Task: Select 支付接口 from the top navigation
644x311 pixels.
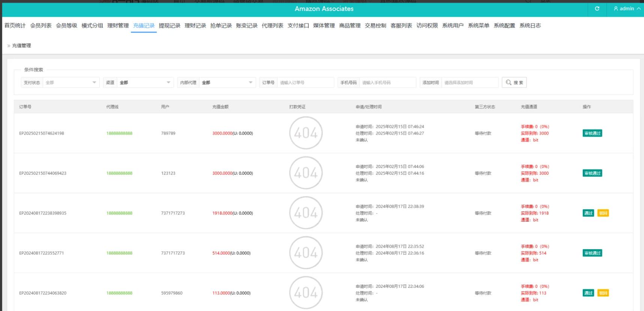Action: point(298,26)
